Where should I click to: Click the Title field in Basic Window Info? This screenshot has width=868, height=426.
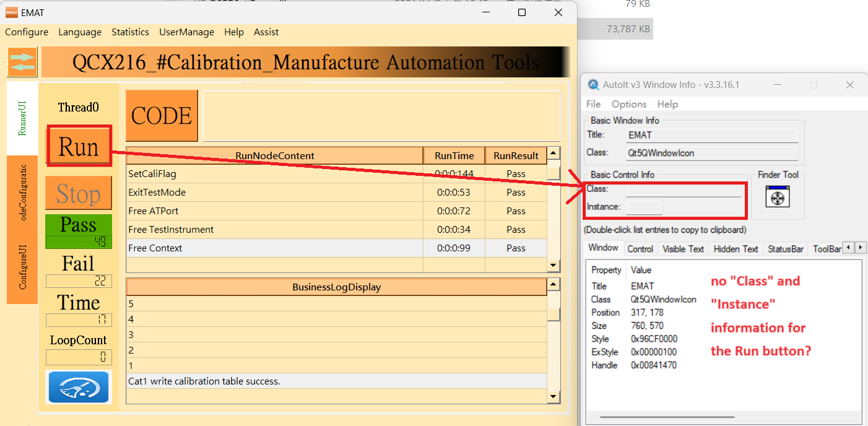[712, 134]
